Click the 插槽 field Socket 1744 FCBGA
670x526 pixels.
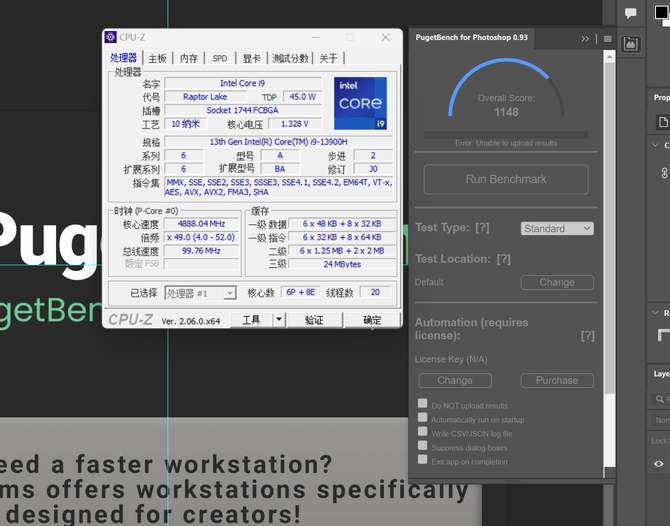[243, 110]
